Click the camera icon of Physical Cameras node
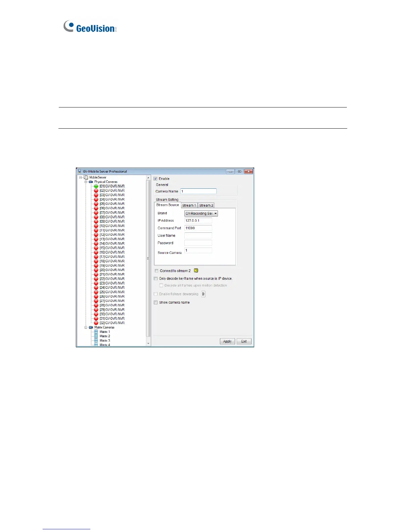The height and width of the screenshot is (532, 411). tap(91, 182)
